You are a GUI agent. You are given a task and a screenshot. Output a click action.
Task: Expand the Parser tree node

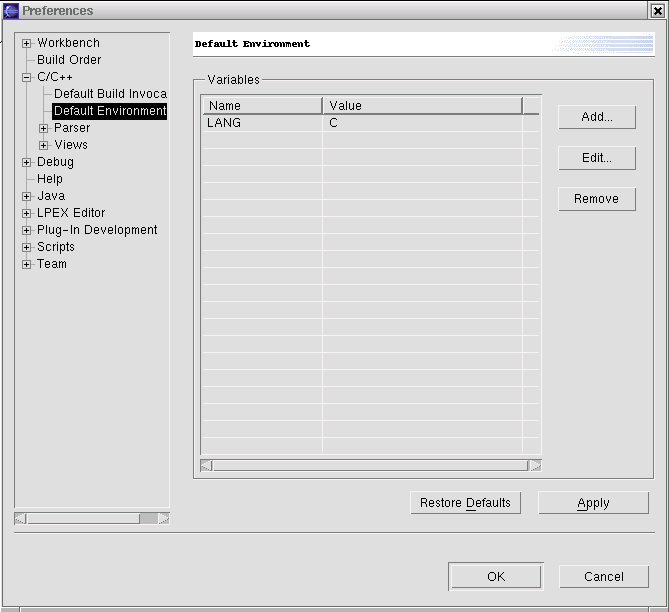tap(44, 128)
